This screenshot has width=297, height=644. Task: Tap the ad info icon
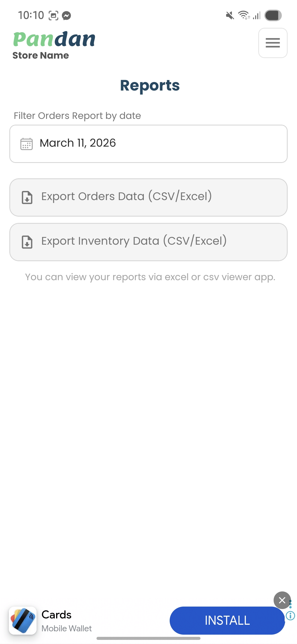click(290, 615)
